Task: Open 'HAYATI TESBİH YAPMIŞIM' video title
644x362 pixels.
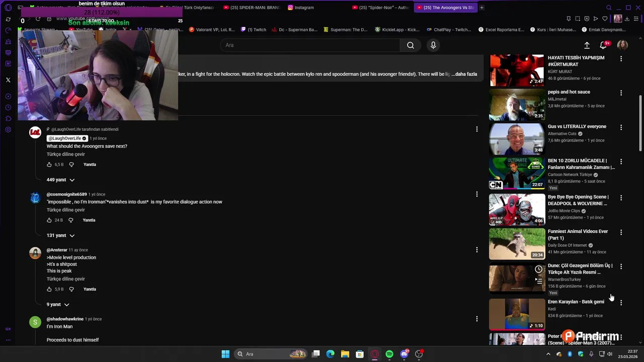Action: (x=576, y=61)
